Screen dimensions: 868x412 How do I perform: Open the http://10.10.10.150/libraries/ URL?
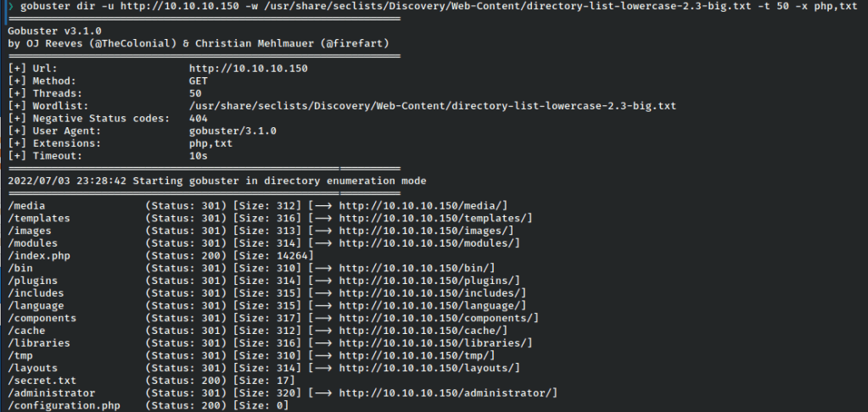tap(436, 343)
